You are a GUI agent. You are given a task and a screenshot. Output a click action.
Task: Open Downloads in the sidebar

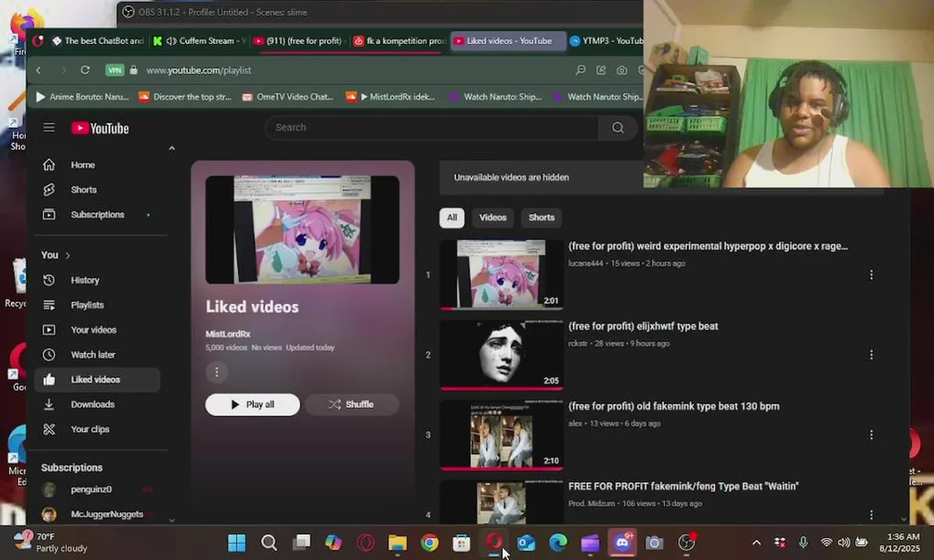point(97,404)
